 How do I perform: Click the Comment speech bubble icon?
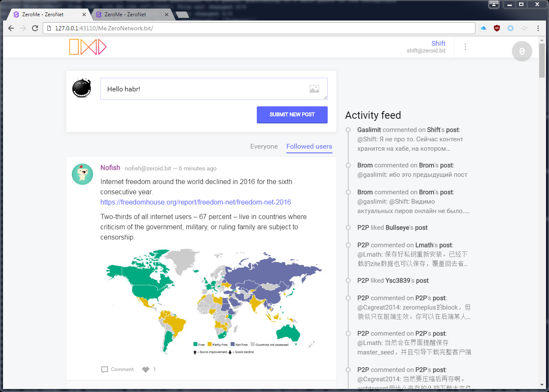click(105, 369)
